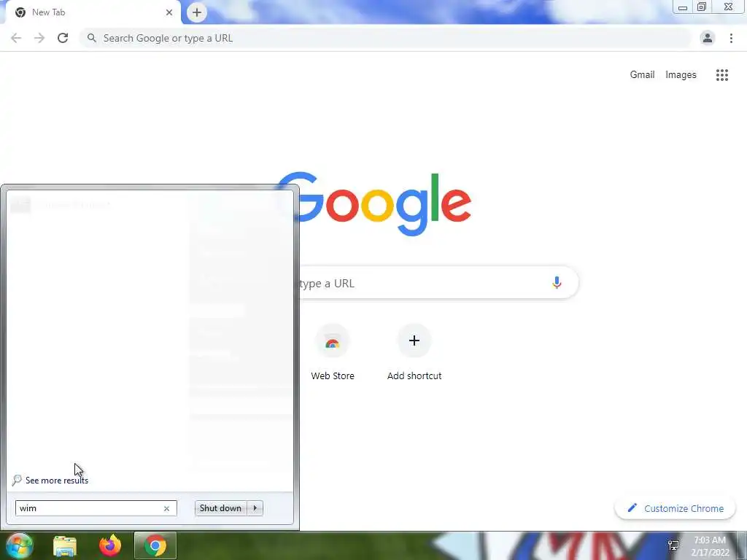The height and width of the screenshot is (560, 747).
Task: Minimize the Chrome window
Action: point(683,7)
